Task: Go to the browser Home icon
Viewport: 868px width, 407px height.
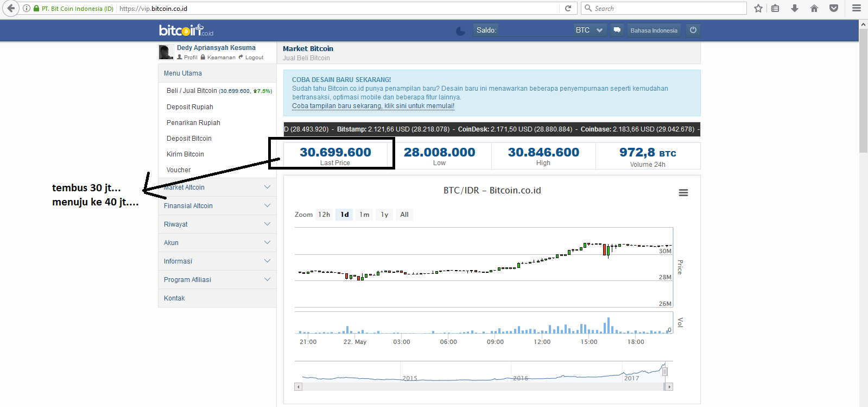Action: (814, 8)
